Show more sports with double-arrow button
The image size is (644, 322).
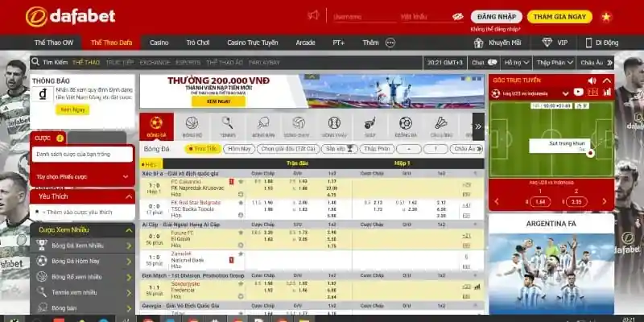click(x=478, y=126)
